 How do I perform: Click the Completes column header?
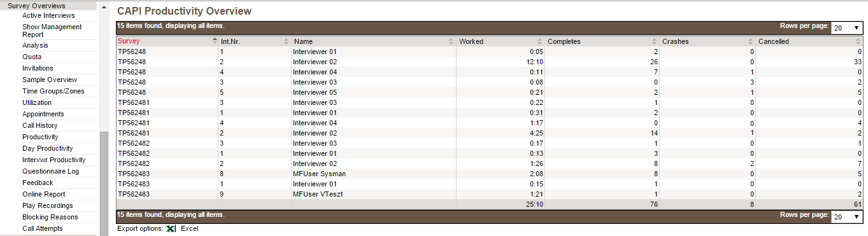(564, 41)
